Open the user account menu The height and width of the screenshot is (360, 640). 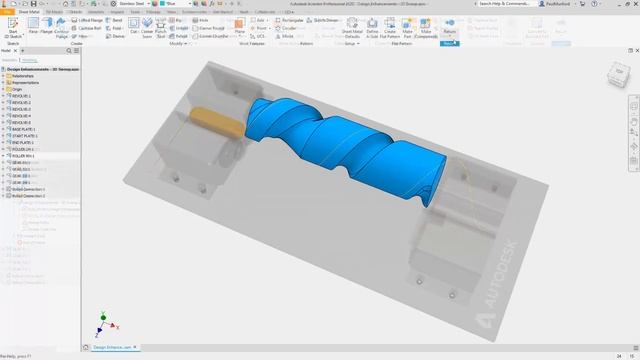click(x=558, y=4)
